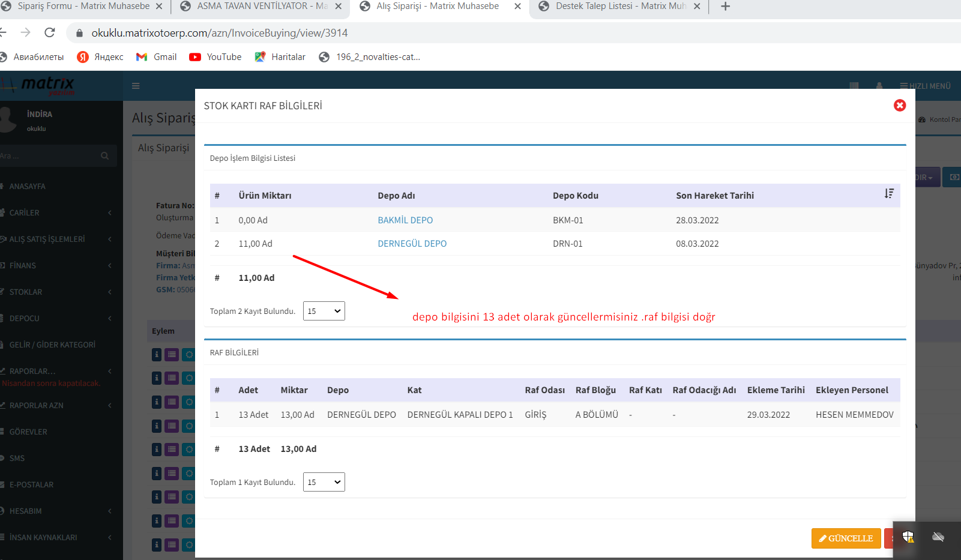Open new browser tab with plus icon

(x=725, y=7)
